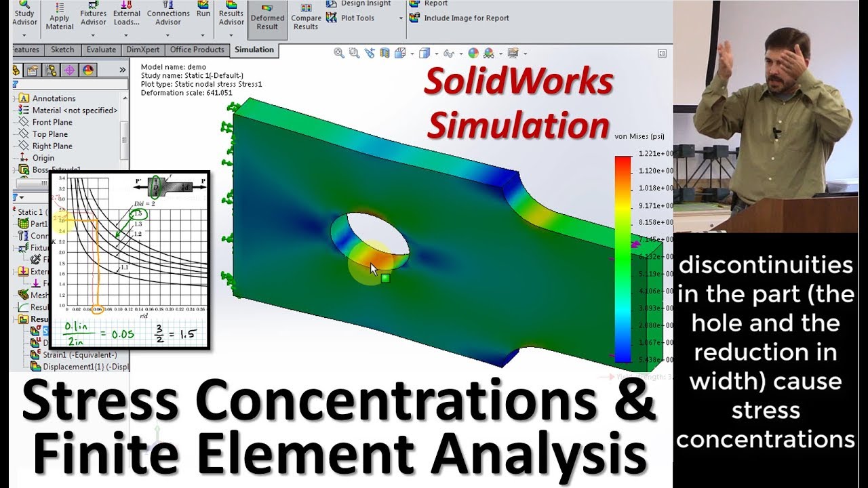Click the green probe marker on the model

(x=384, y=278)
